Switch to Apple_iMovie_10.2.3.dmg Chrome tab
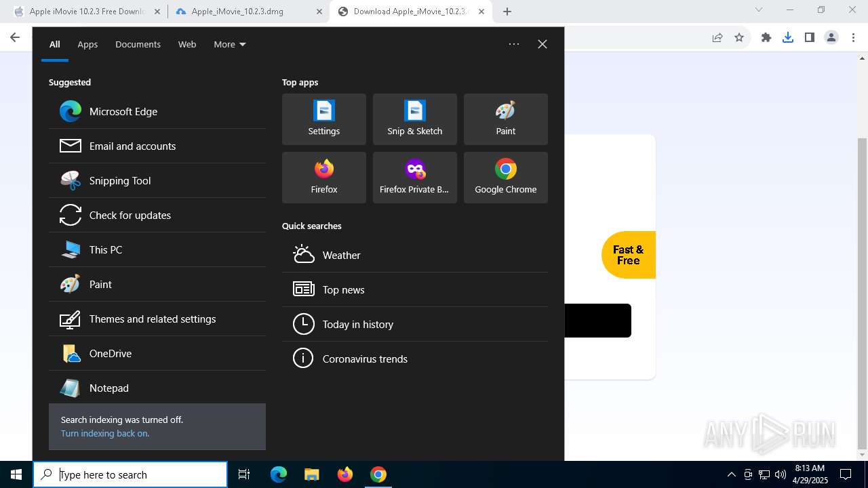Screen dimensions: 868x488 click(x=248, y=12)
